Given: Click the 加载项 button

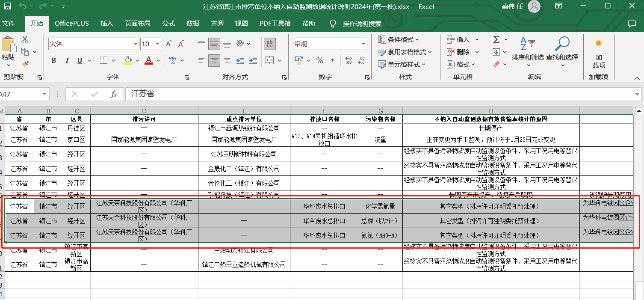Looking at the screenshot, I should [x=599, y=53].
